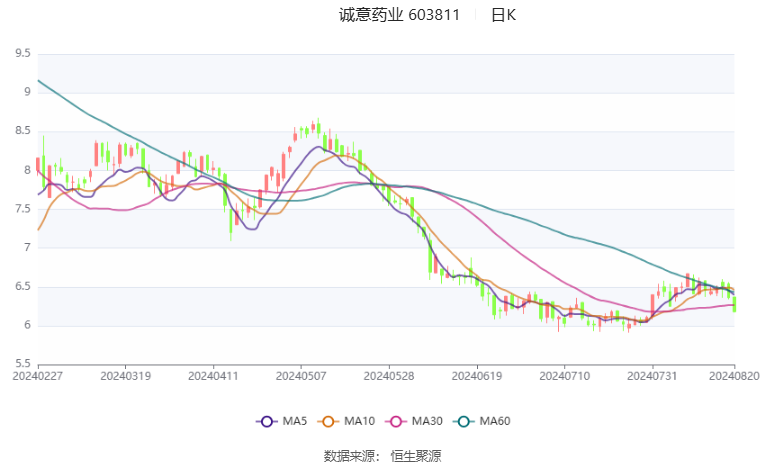Screen dimensions: 765x465
Task: Hide MA30 line via legend label
Action: pyautogui.click(x=427, y=421)
